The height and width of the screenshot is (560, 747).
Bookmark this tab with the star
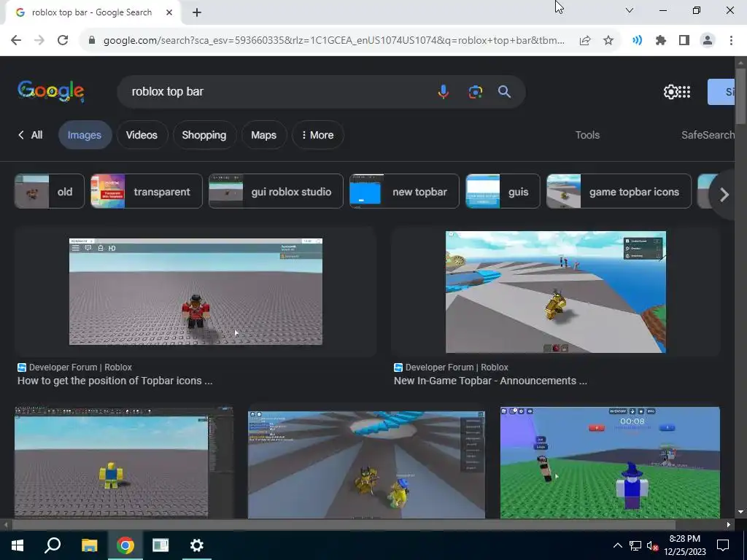click(608, 41)
